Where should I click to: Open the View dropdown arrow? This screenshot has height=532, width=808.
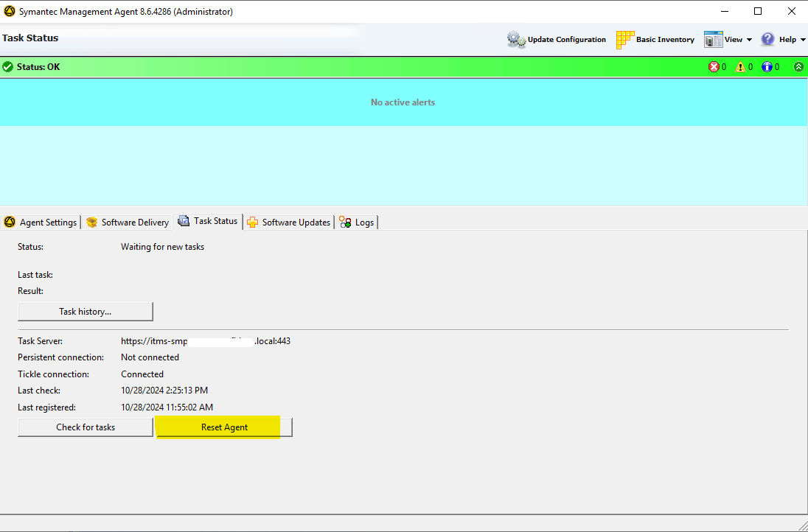(749, 41)
